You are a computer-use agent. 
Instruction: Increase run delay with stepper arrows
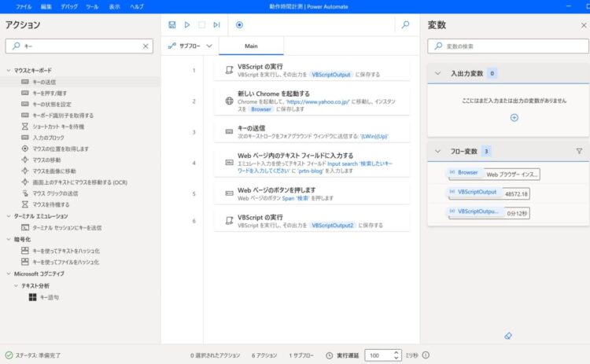396,353
